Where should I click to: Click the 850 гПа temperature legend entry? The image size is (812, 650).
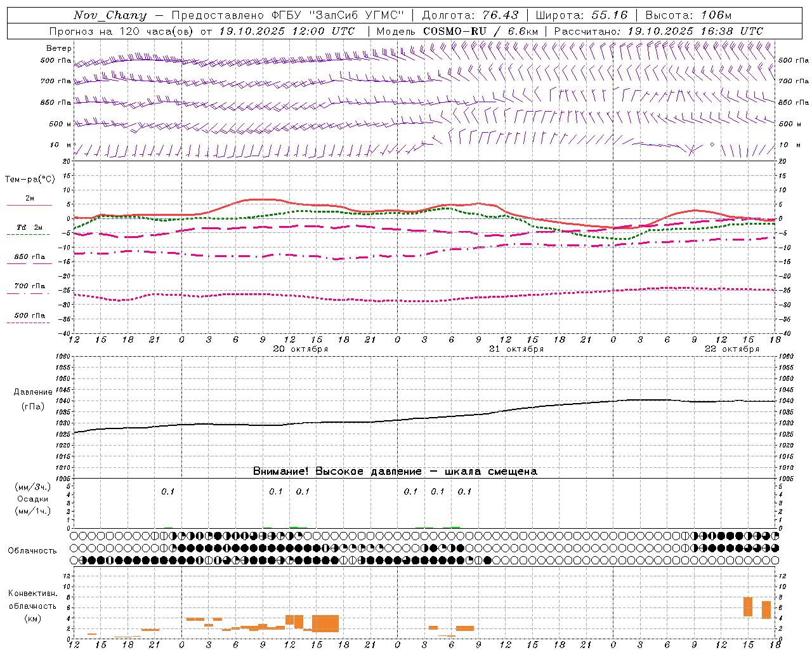point(30,257)
